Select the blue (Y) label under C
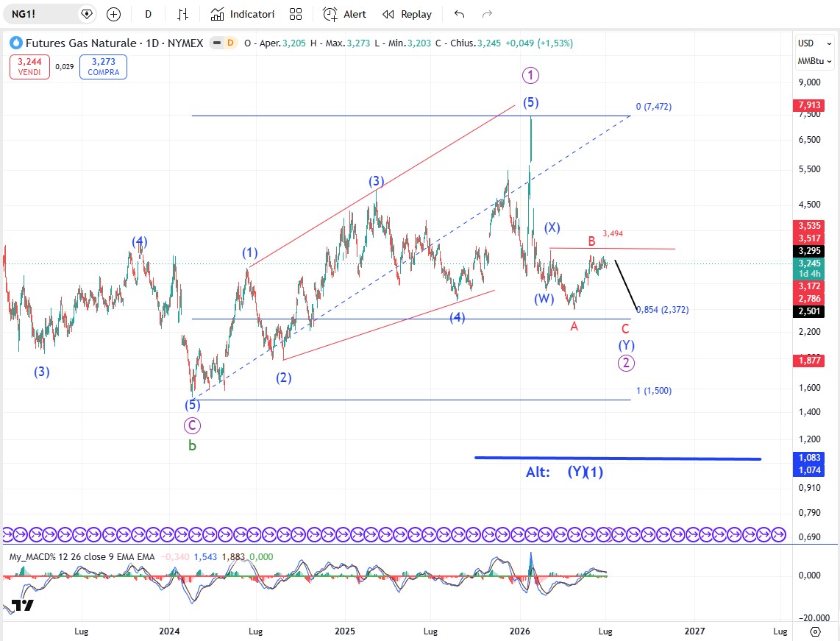This screenshot has height=641, width=840. (x=626, y=345)
